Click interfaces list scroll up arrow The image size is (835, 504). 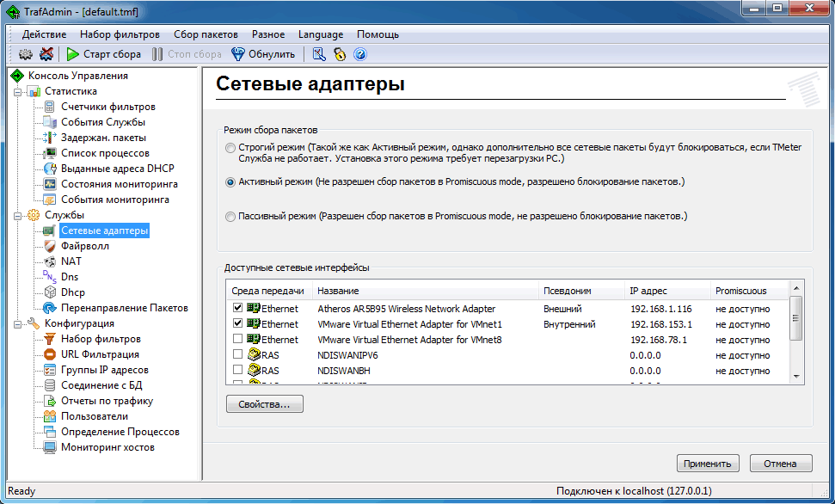[x=796, y=288]
